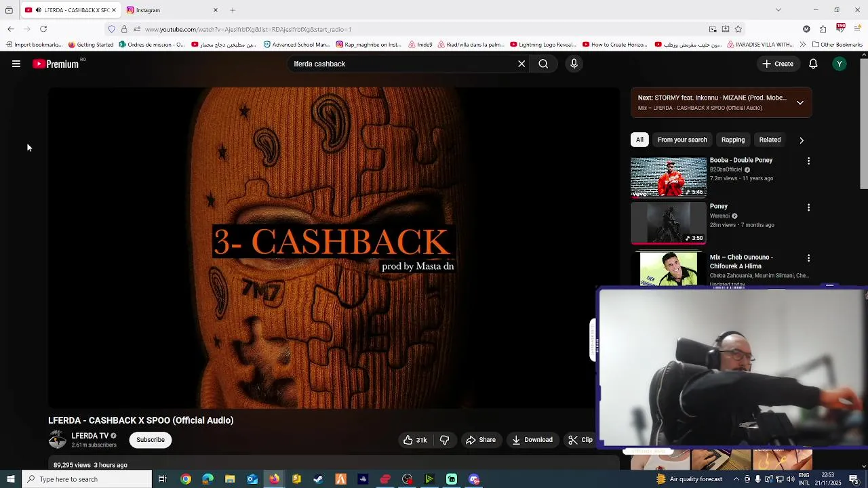Screen dimensions: 868x488
Task: Open the LFERDA TV channel avatar
Action: [x=58, y=440]
